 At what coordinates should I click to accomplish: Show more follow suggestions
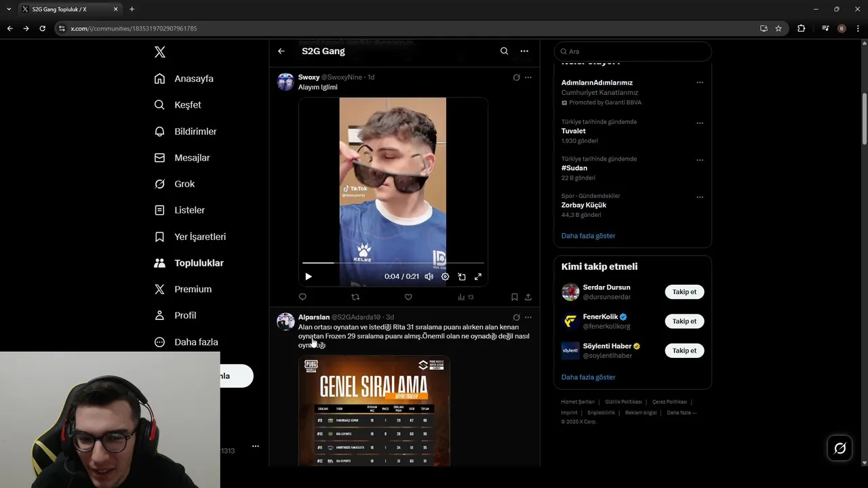tap(589, 377)
